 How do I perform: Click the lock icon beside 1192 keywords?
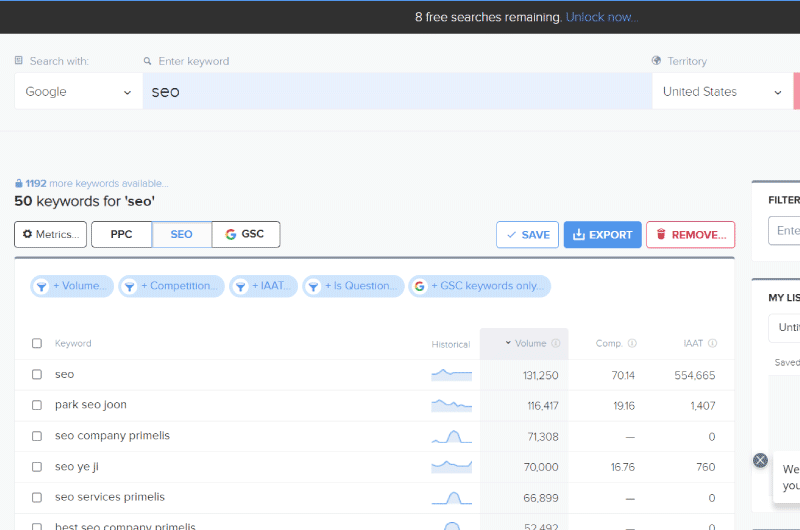(19, 183)
